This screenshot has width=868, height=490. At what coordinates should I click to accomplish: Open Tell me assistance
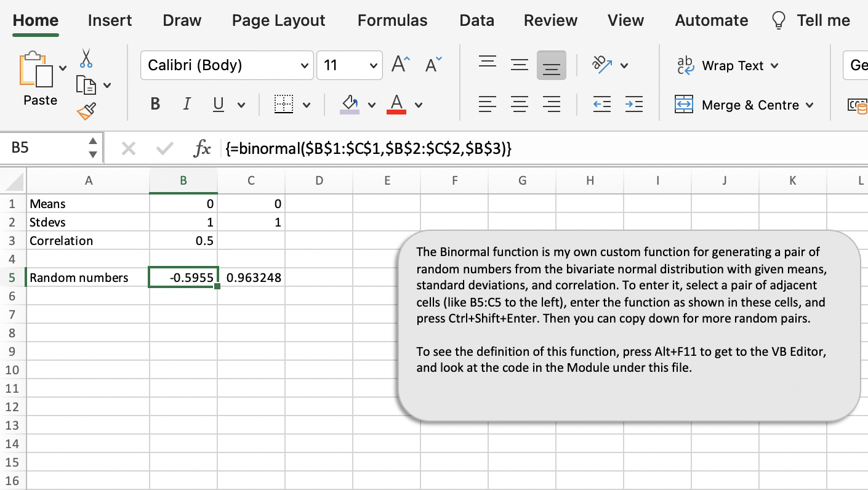(823, 20)
